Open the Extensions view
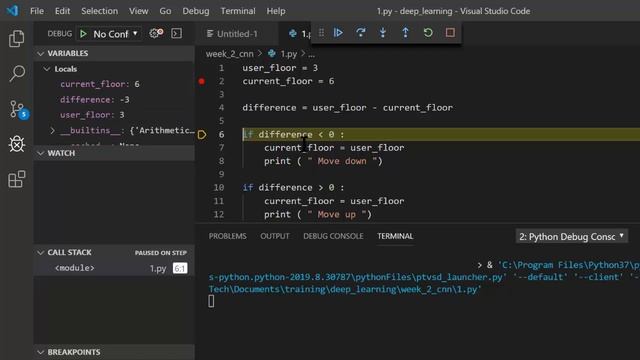 (x=16, y=179)
